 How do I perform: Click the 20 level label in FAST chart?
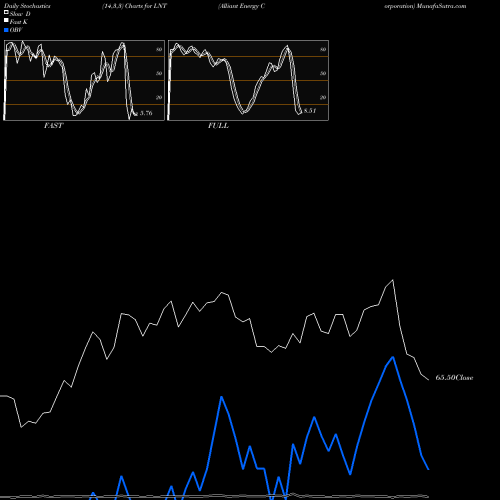point(159,97)
